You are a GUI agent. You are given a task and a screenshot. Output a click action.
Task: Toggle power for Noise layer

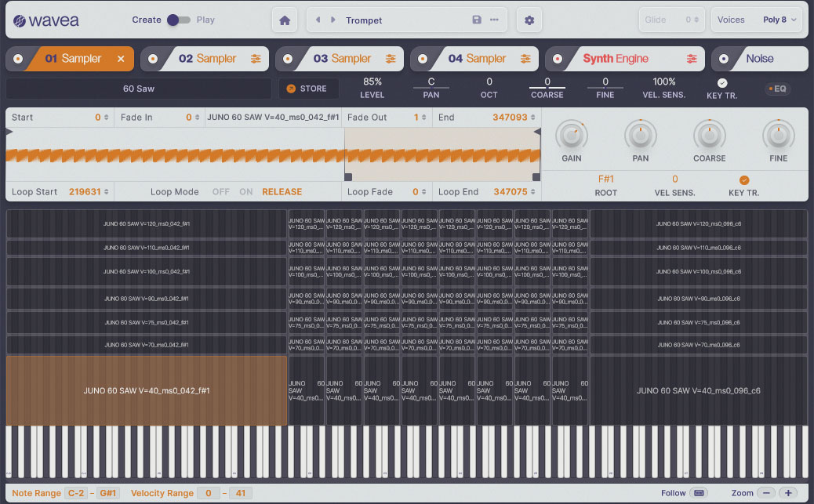click(724, 59)
